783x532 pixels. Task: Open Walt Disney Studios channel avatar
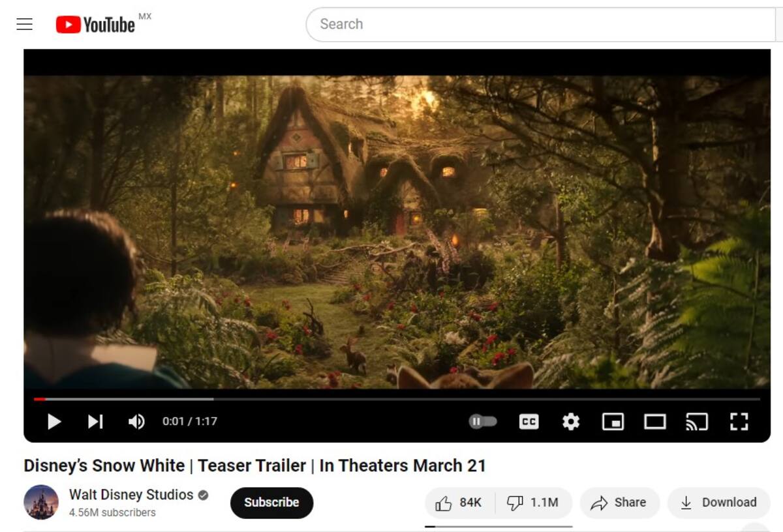coord(41,502)
